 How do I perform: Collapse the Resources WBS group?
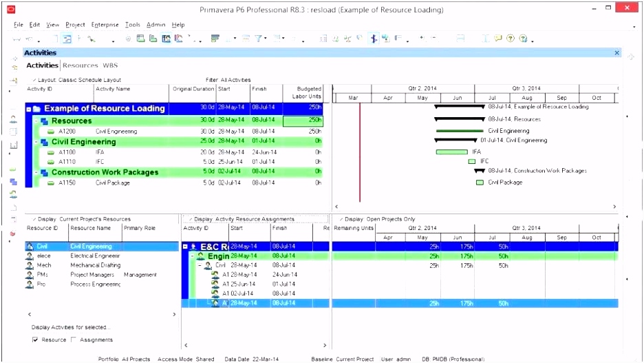36,121
